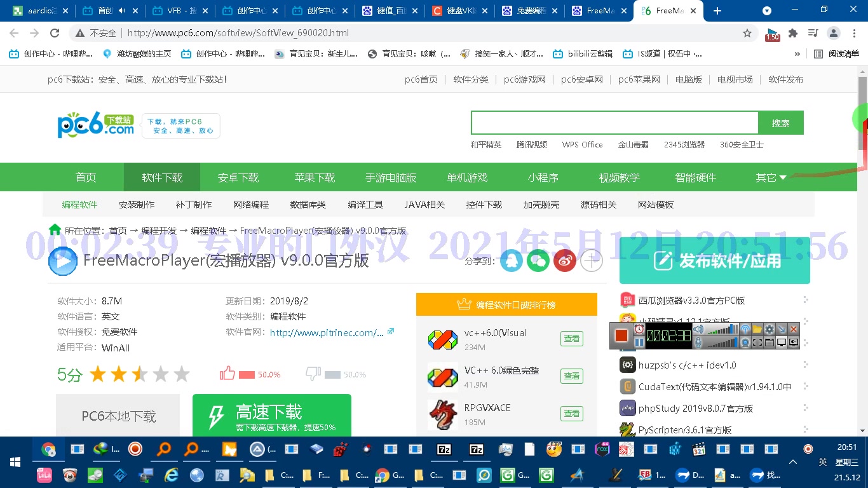Viewport: 868px width, 488px height.
Task: Click the red thumbs-up icon
Action: click(x=227, y=374)
